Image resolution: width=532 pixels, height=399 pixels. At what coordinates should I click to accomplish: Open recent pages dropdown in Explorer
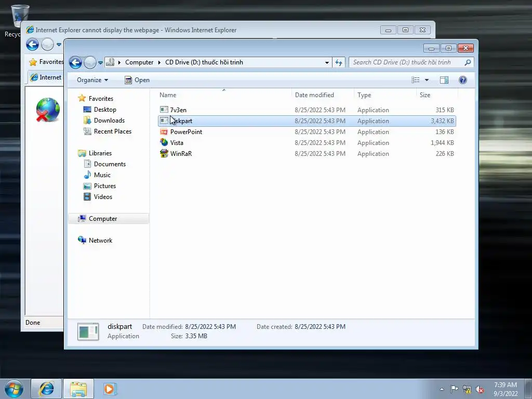pyautogui.click(x=100, y=62)
